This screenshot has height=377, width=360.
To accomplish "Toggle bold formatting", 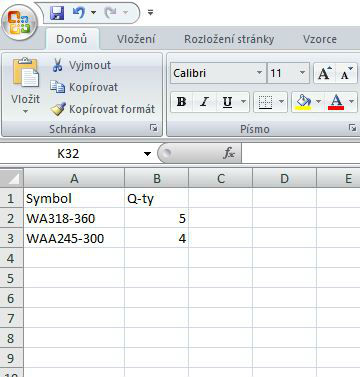I will 182,102.
